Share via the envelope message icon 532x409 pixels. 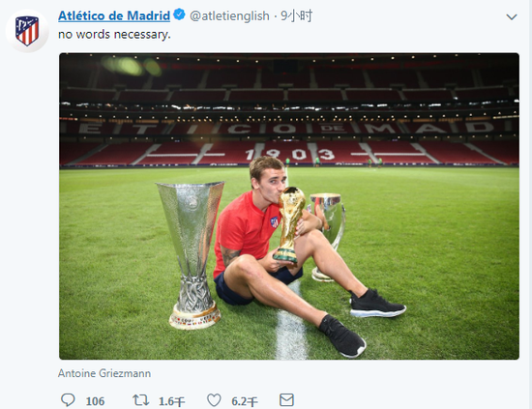[x=286, y=400]
